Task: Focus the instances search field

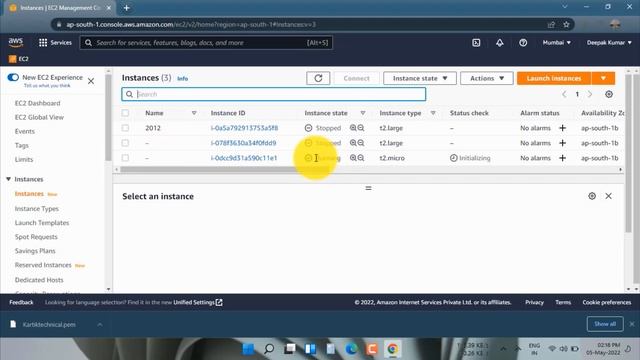Action: pyautogui.click(x=273, y=94)
